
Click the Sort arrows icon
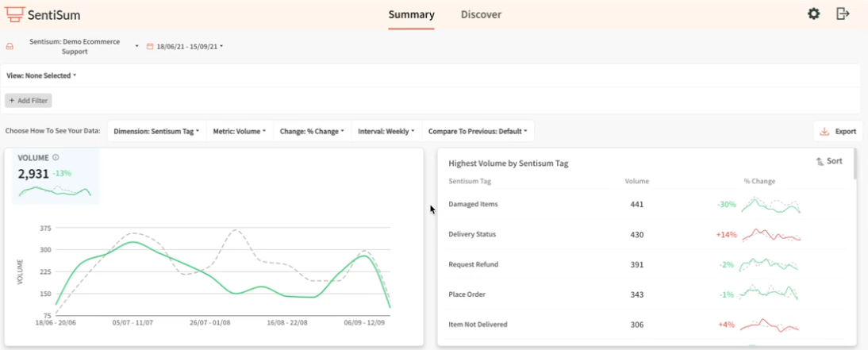tap(820, 162)
